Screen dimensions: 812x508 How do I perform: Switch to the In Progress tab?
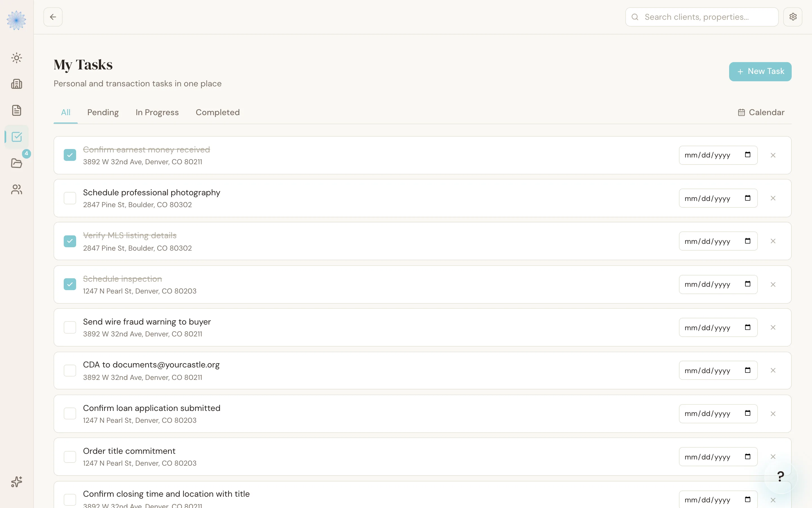pyautogui.click(x=157, y=112)
